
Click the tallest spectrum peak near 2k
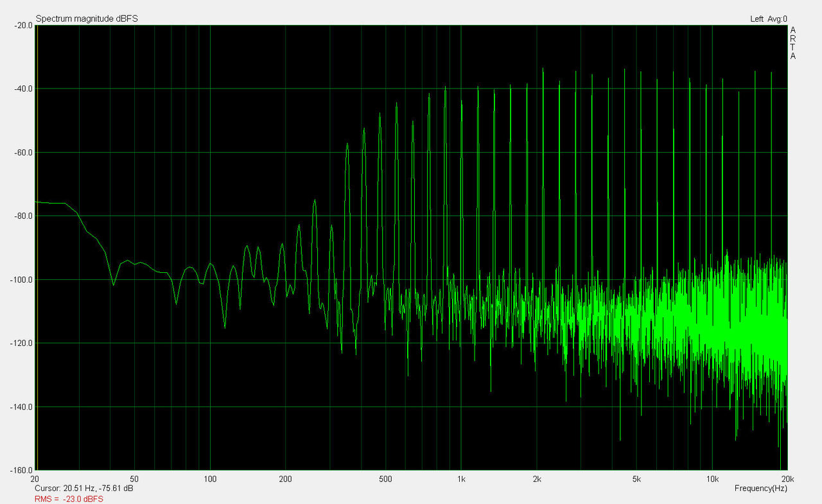[543, 69]
